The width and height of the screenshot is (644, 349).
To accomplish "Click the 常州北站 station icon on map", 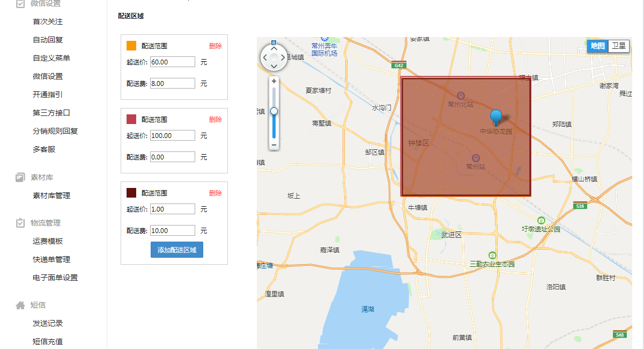I will pyautogui.click(x=461, y=96).
